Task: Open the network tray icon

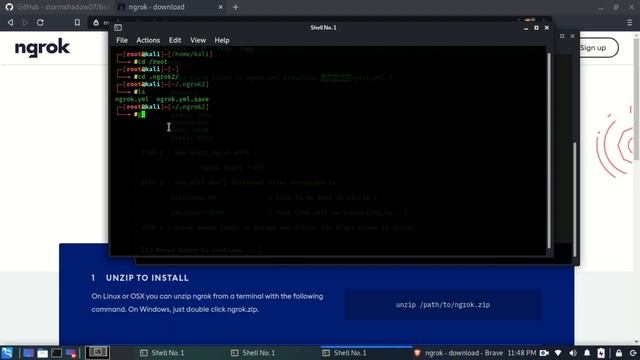Action: 558,353
